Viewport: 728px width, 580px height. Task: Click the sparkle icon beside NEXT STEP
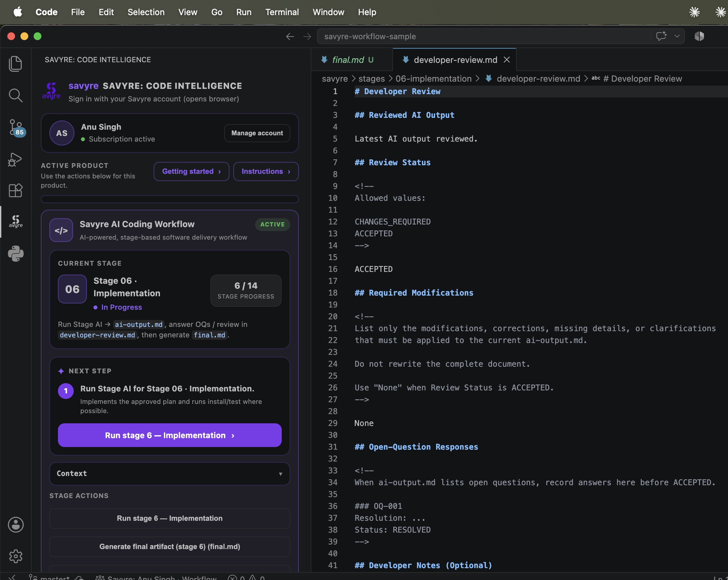click(61, 371)
